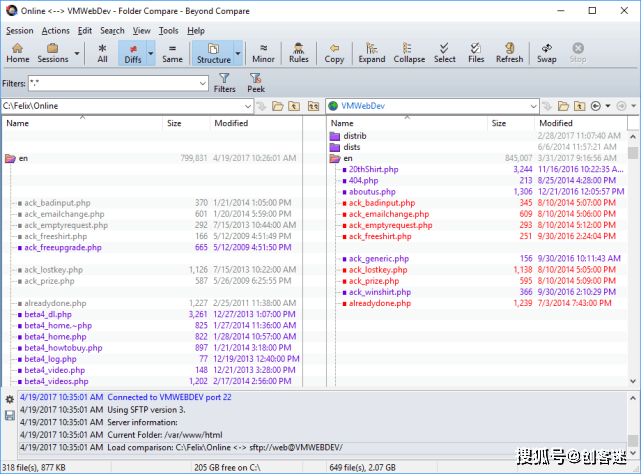Open the Sessions dropdown arrow
641x474 pixels.
(x=78, y=53)
